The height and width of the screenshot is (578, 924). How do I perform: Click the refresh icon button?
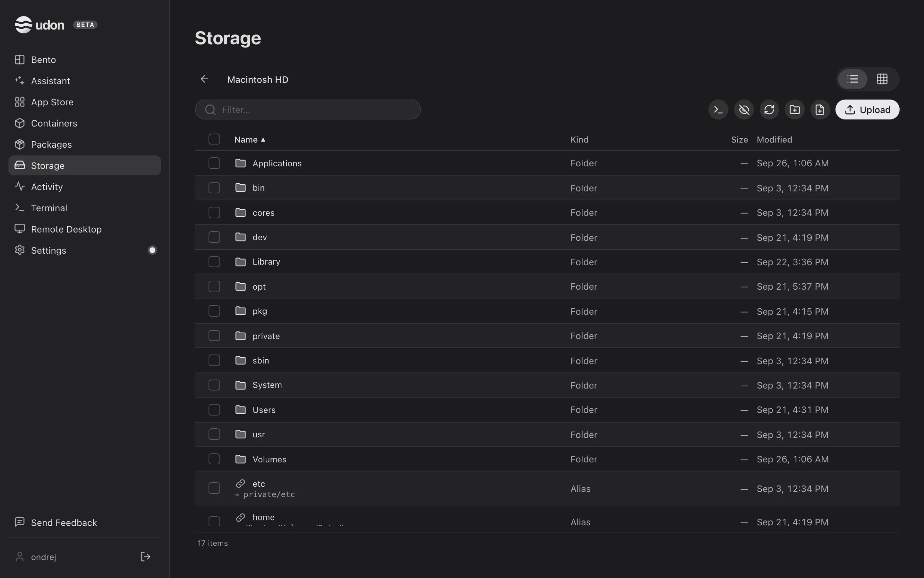(x=769, y=110)
